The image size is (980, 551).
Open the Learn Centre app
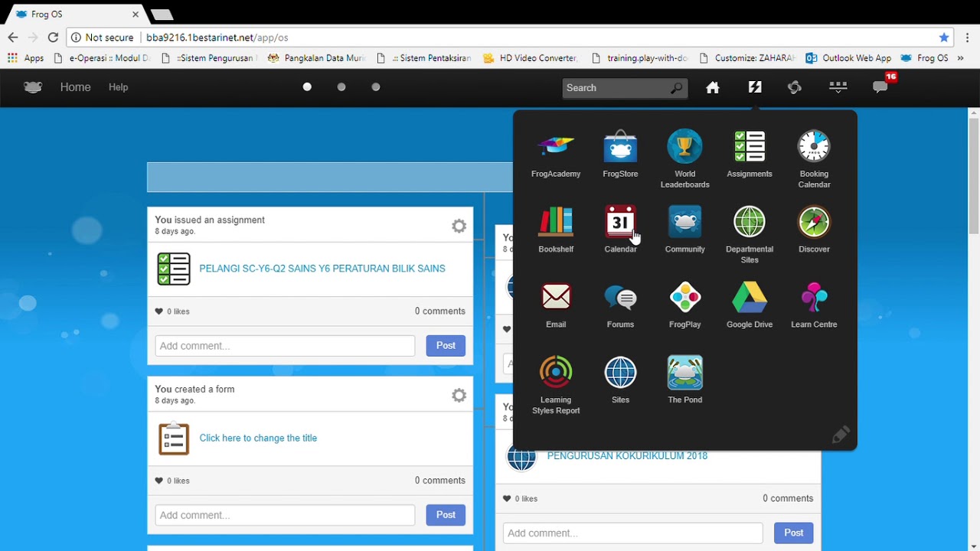814,305
